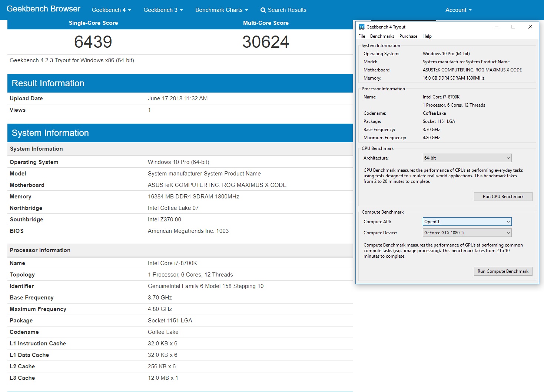544x392 pixels.
Task: Open the Benchmarks menu
Action: [x=382, y=36]
